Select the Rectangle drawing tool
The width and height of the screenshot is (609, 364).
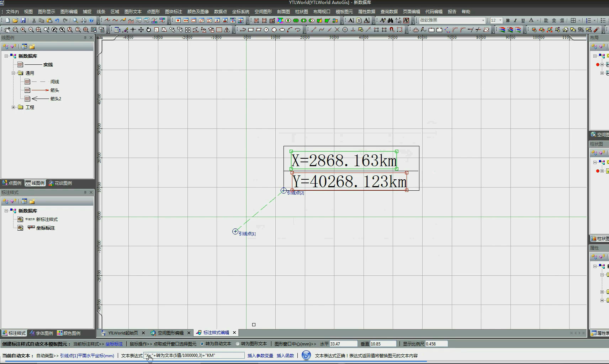point(251,30)
